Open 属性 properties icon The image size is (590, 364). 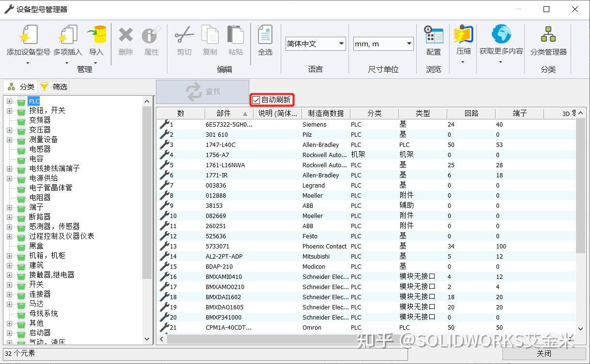151,35
